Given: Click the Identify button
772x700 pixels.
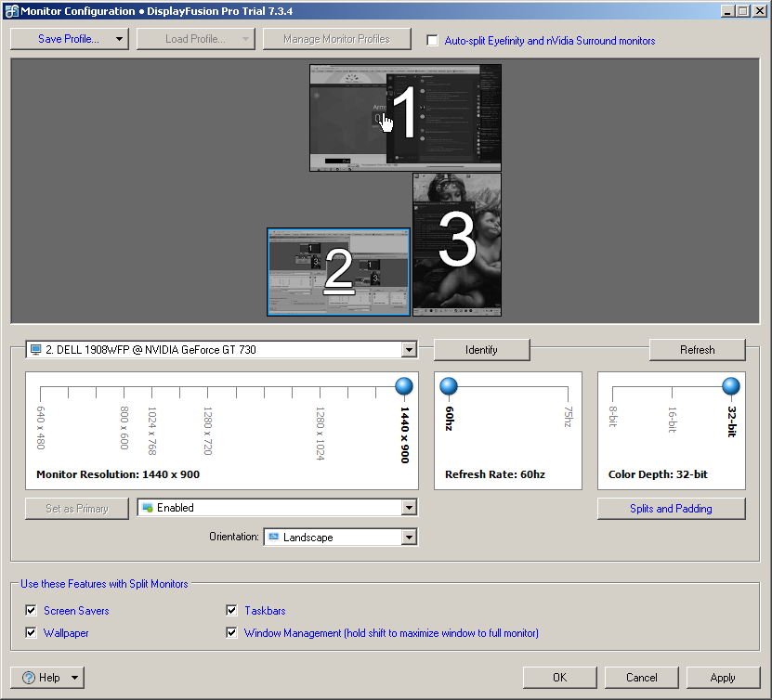Looking at the screenshot, I should pyautogui.click(x=481, y=350).
